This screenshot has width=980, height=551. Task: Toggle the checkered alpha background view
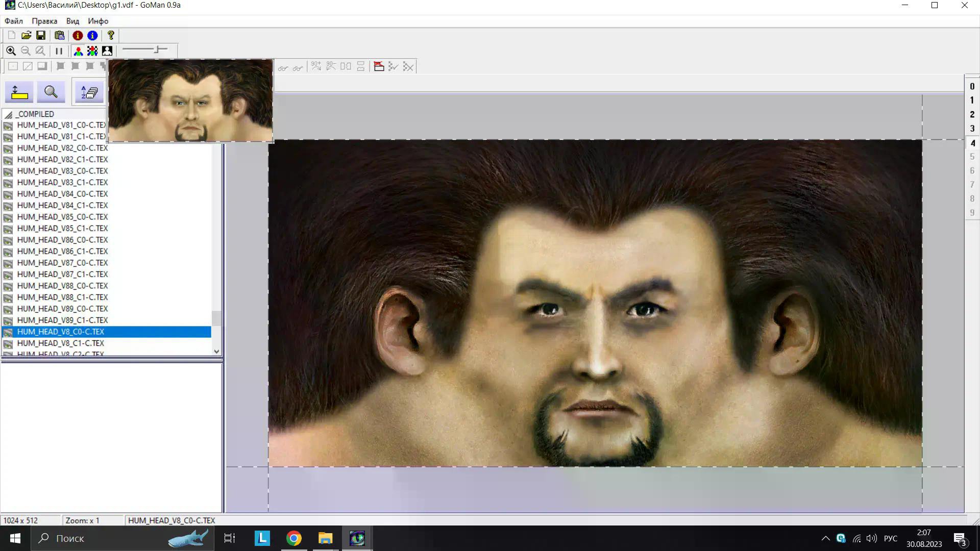pyautogui.click(x=92, y=51)
